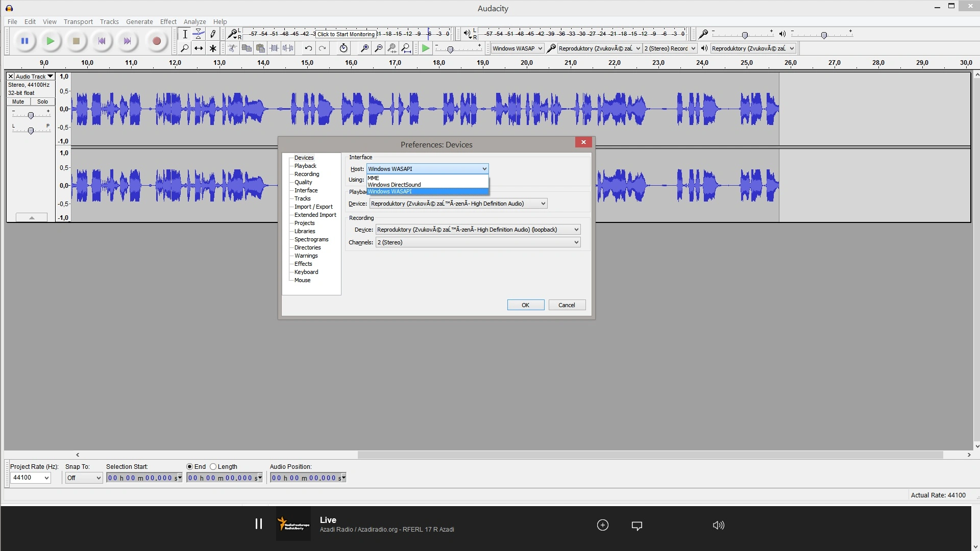The width and height of the screenshot is (980, 551).
Task: Click the green Play transport button
Action: (x=50, y=41)
